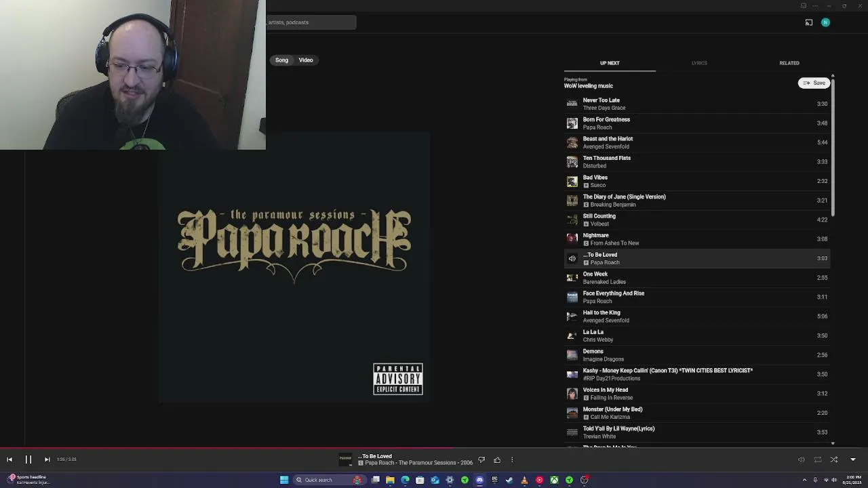Dislike the song ...To Be Loved

481,460
